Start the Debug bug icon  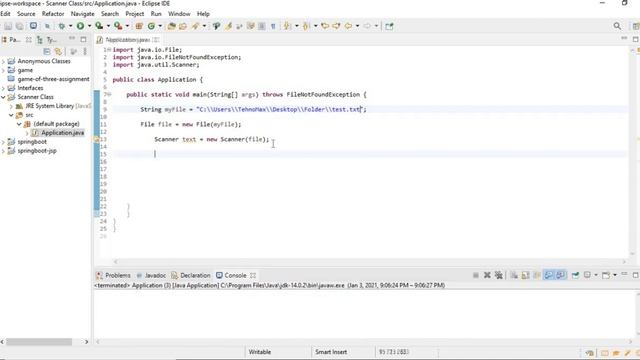point(62,26)
